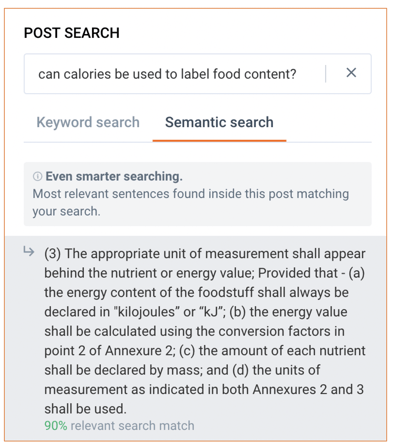Click the search input field
Viewport: 395px width, 447px height.
(x=198, y=74)
